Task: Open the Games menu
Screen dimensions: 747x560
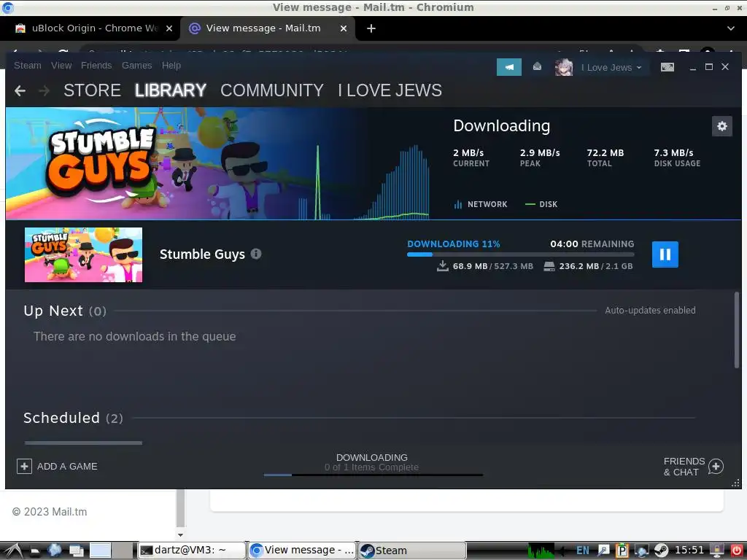Action: [x=136, y=65]
